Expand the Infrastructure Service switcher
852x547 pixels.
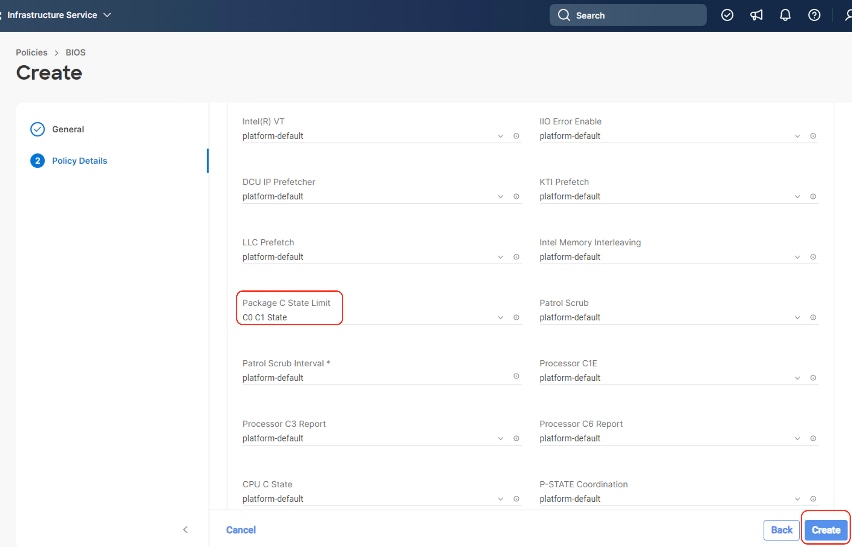click(x=59, y=15)
